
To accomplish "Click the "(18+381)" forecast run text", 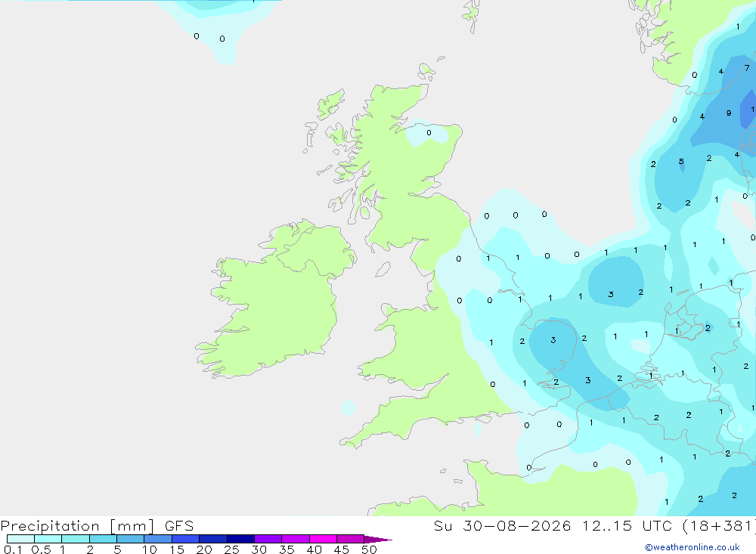I will tap(719, 525).
